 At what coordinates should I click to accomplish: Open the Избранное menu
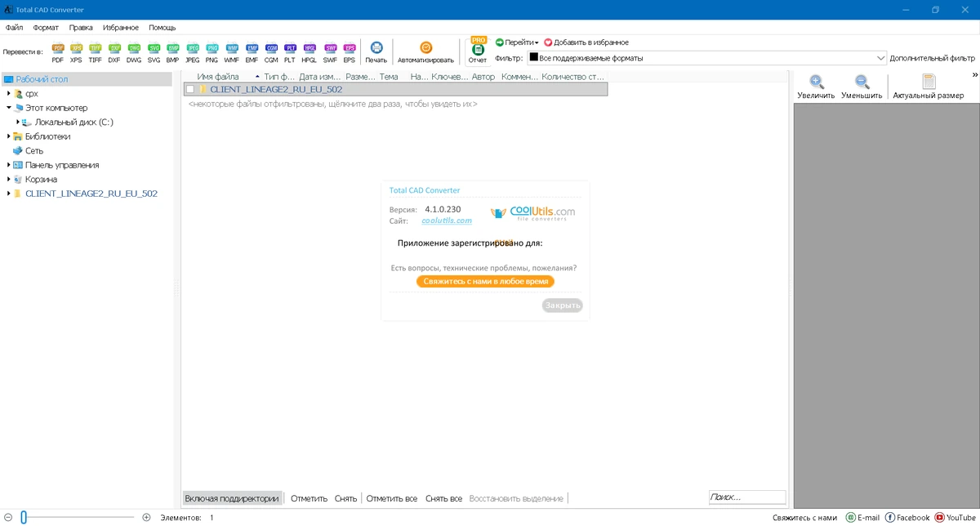(121, 28)
